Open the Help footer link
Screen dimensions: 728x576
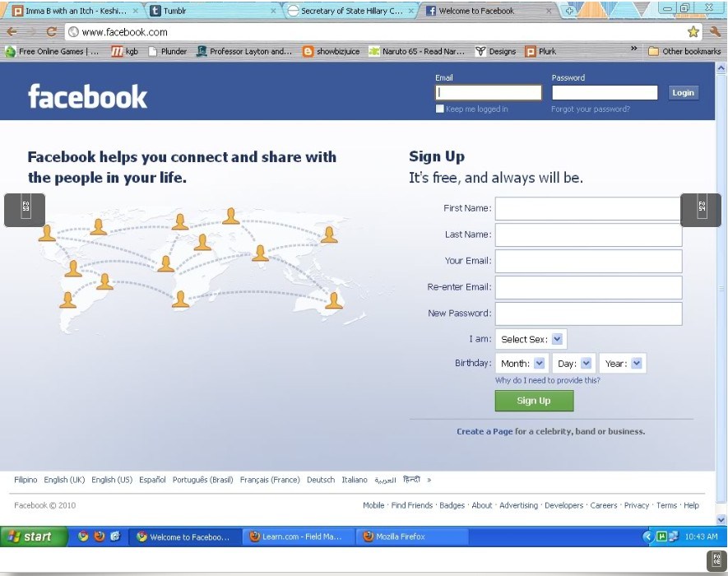tap(691, 505)
